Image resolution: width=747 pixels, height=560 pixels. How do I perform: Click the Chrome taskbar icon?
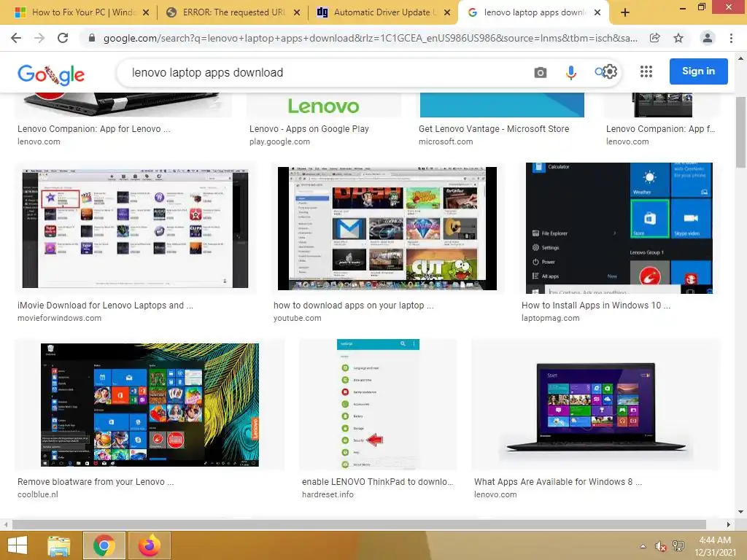(x=104, y=545)
